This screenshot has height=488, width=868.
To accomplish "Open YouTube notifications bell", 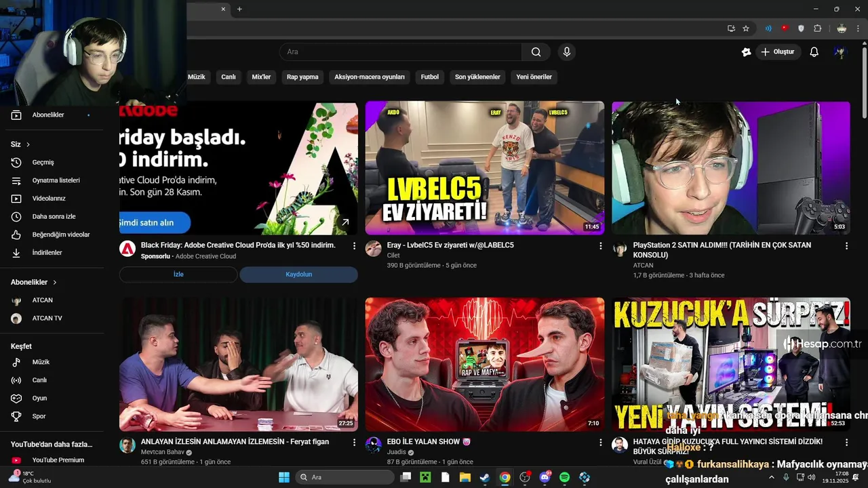I will click(x=814, y=52).
